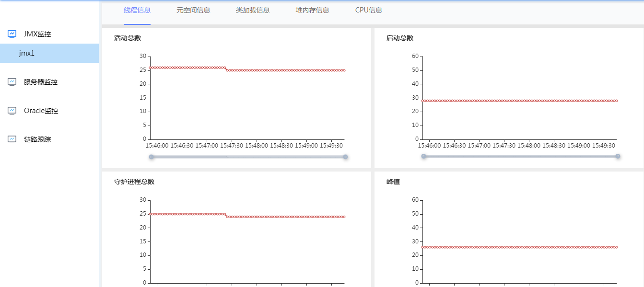Click the JMX监控 monitor icon

12,34
